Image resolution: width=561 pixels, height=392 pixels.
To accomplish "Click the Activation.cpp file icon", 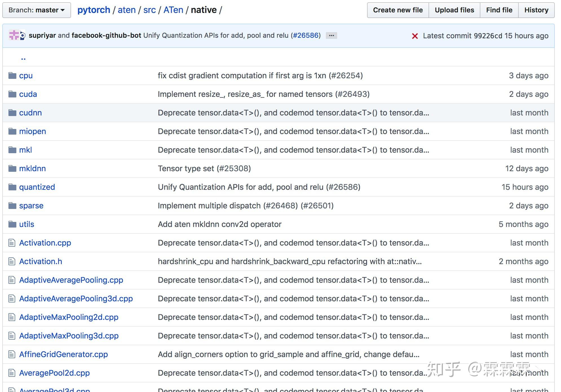I will pyautogui.click(x=12, y=243).
